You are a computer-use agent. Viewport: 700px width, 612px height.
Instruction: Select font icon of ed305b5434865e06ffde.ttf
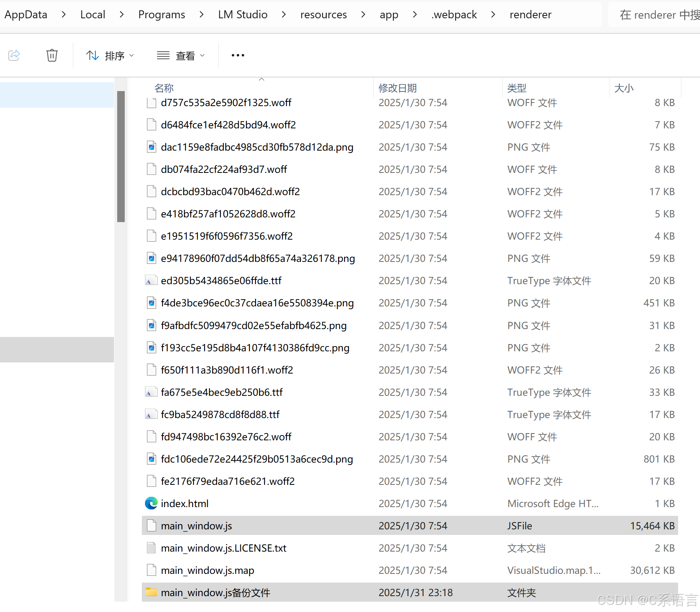(151, 281)
